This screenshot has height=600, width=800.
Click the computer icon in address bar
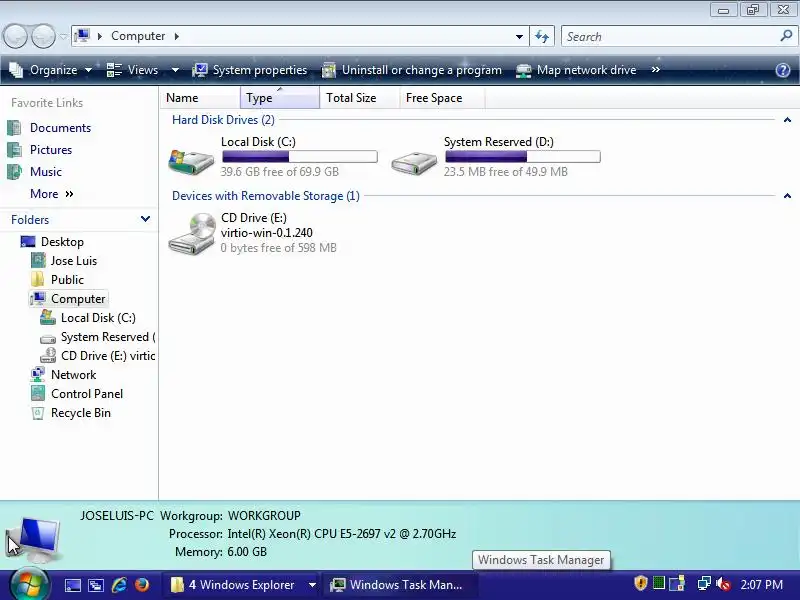tap(82, 36)
